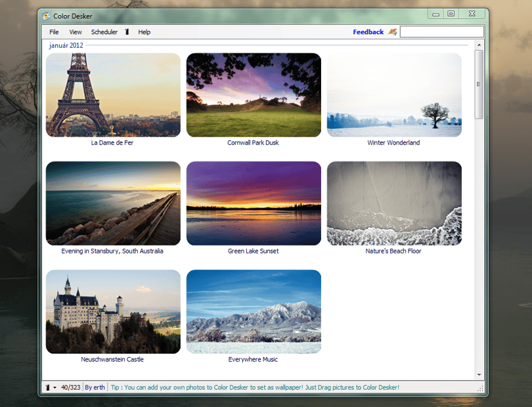Open the Help menu
532x407 pixels.
coord(144,32)
